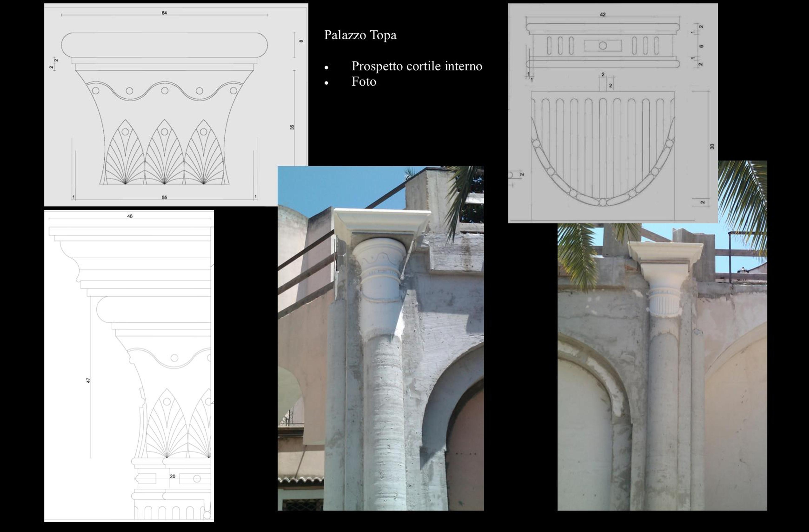This screenshot has width=809, height=532.
Task: Open the capital drawing with width 64
Action: point(176,105)
